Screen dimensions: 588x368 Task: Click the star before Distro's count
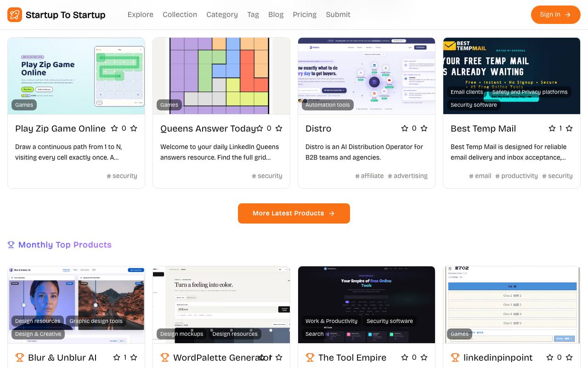coord(405,128)
